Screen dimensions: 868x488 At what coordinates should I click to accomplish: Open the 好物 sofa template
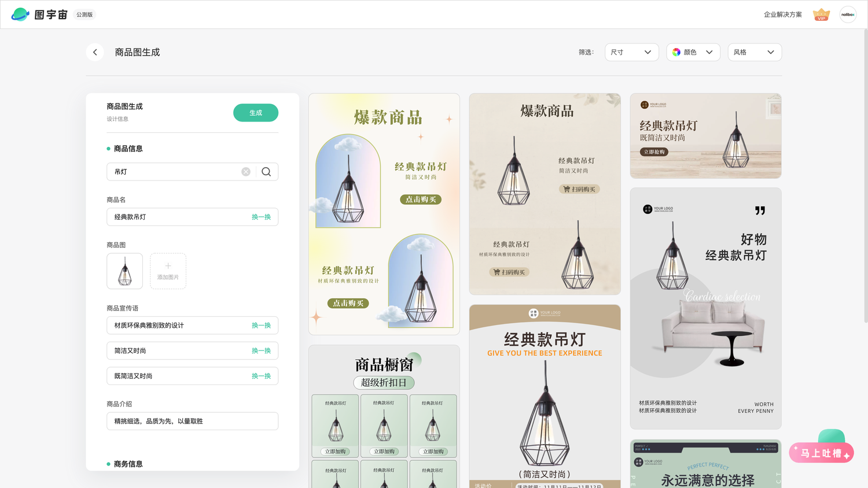pyautogui.click(x=705, y=308)
